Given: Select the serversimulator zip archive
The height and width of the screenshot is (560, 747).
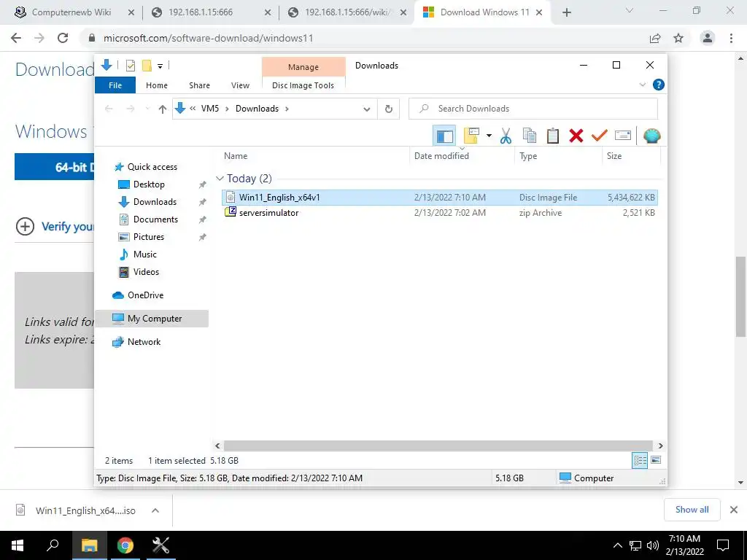Looking at the screenshot, I should click(x=439, y=213).
